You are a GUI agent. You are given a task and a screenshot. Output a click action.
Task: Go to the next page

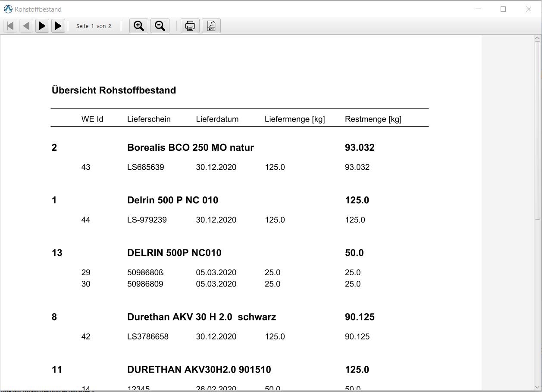tap(42, 26)
